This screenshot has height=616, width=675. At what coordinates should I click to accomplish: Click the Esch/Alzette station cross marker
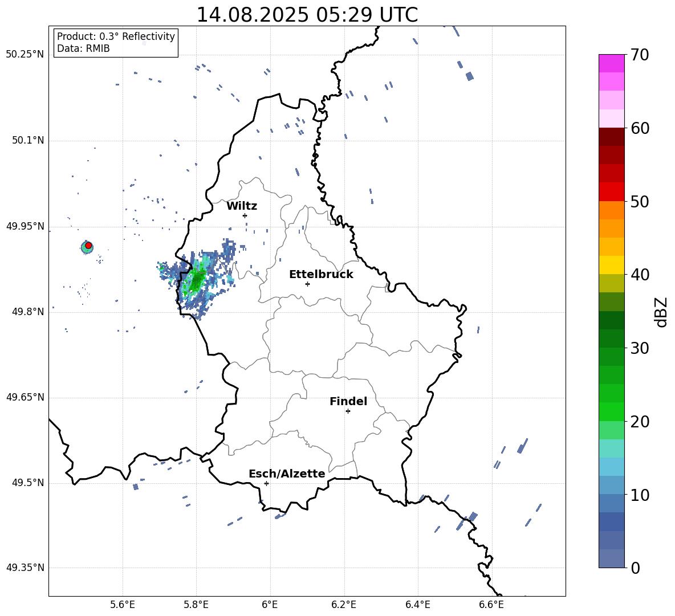click(x=266, y=483)
